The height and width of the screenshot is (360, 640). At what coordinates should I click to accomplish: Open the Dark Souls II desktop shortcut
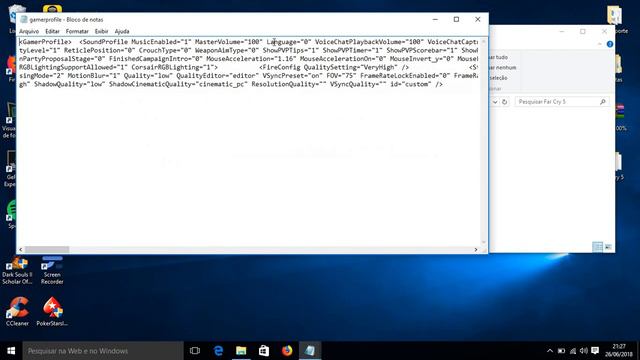(x=17, y=271)
